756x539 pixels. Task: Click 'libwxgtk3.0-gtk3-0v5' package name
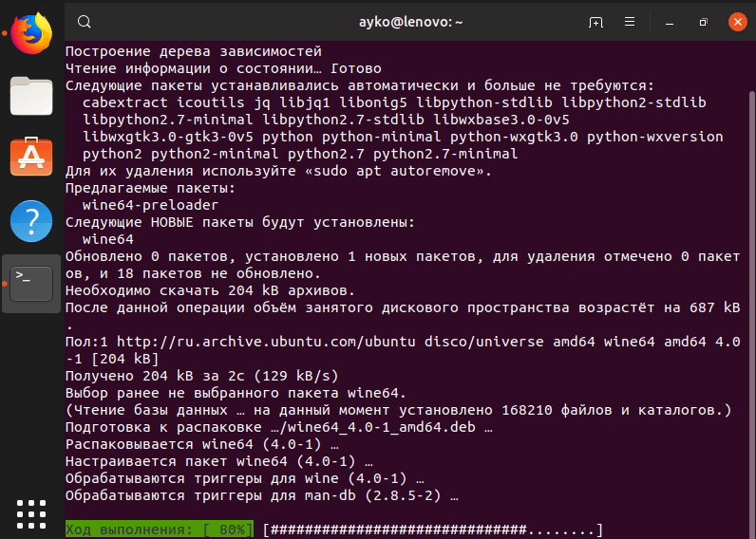(167, 137)
